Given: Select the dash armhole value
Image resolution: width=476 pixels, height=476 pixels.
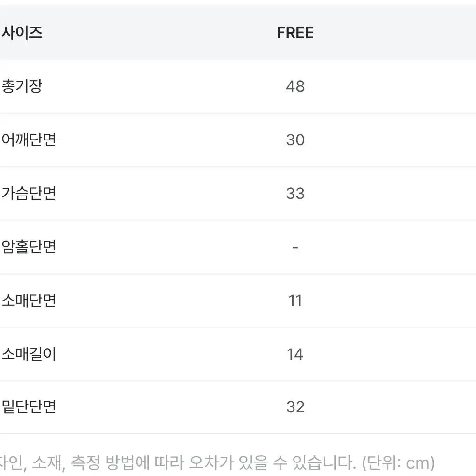Looking at the screenshot, I should pyautogui.click(x=295, y=248).
